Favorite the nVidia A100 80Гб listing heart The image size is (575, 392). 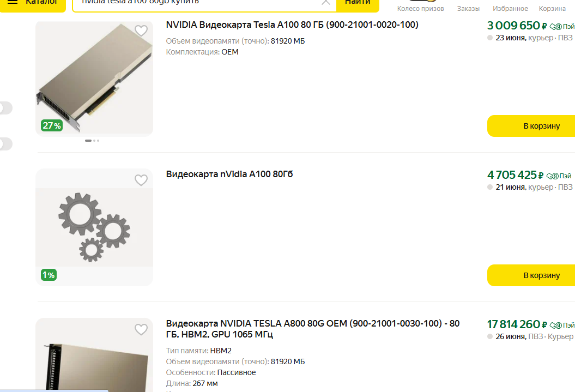click(141, 180)
